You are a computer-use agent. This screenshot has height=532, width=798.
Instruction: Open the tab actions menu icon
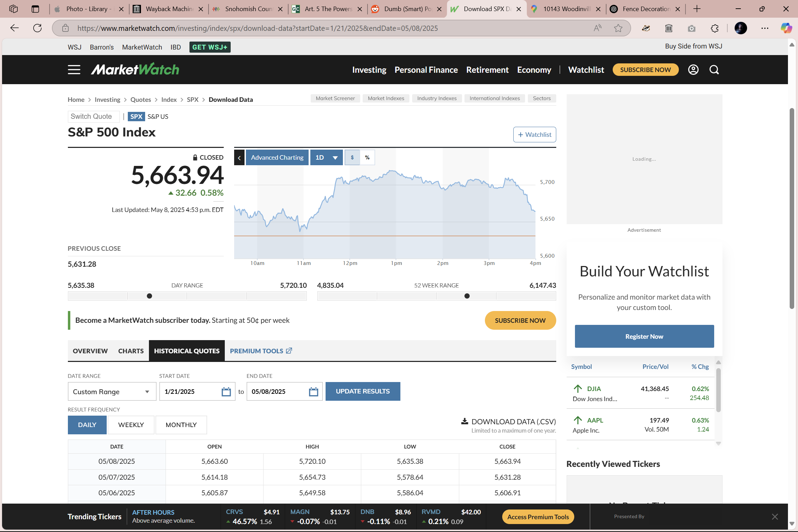pyautogui.click(x=35, y=9)
